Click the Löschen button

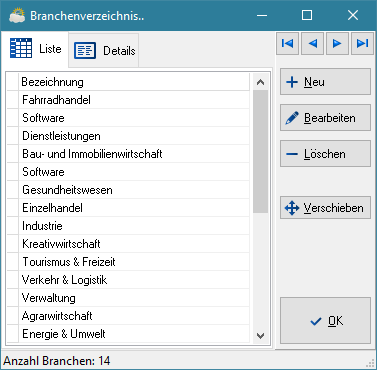(325, 154)
